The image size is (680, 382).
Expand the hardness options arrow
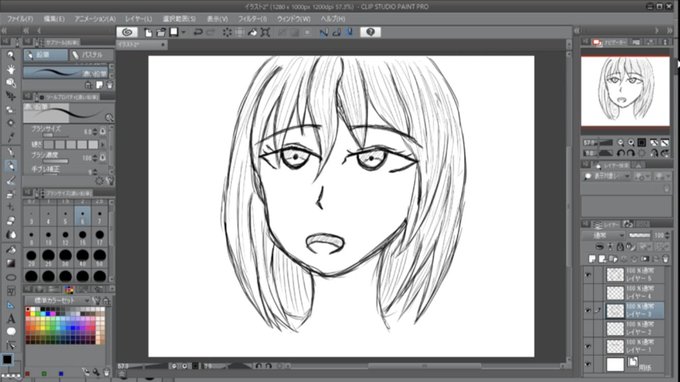click(103, 144)
